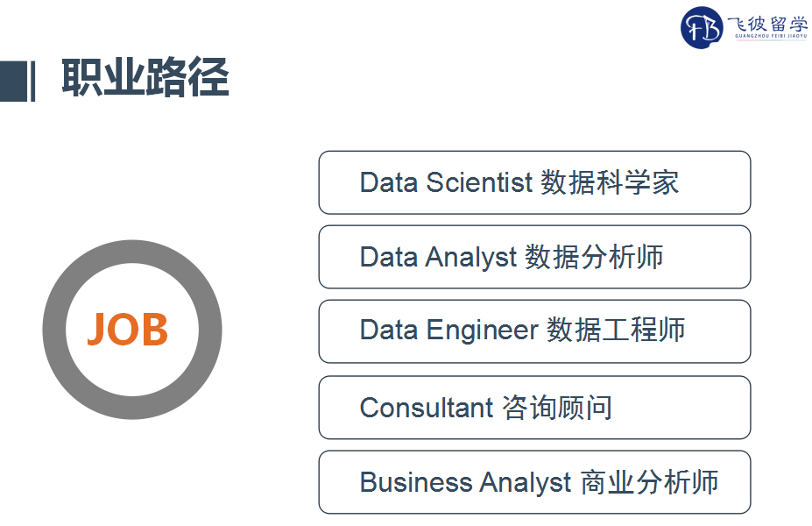This screenshot has height=526, width=812.
Task: Click the 职业路径 slide title
Action: pos(145,77)
